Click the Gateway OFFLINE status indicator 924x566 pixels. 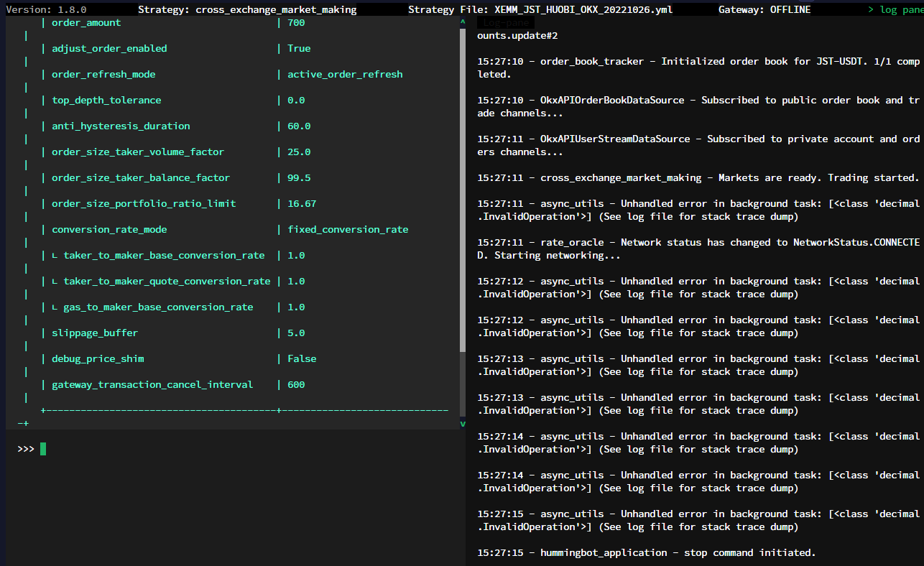pos(764,9)
